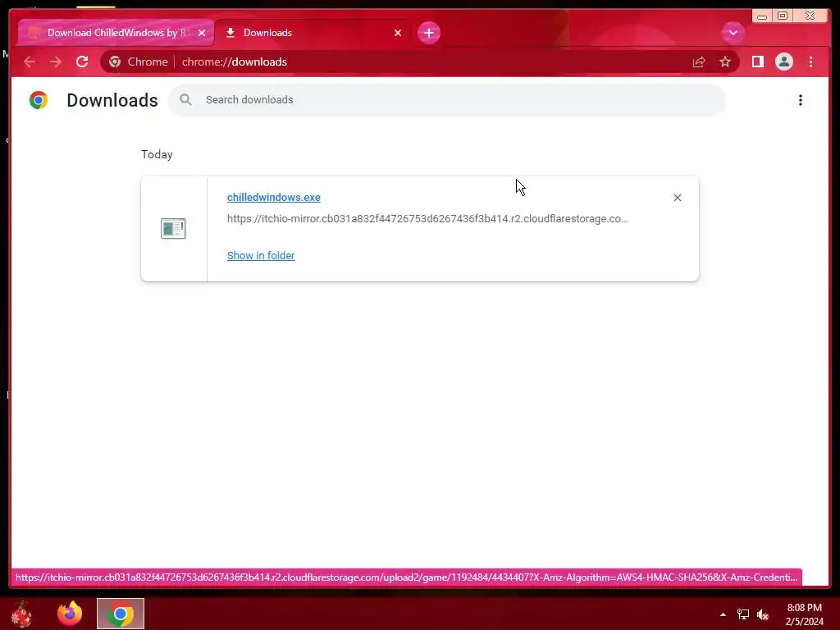The image size is (840, 630).
Task: Launch Firefox from the taskbar
Action: [x=70, y=614]
